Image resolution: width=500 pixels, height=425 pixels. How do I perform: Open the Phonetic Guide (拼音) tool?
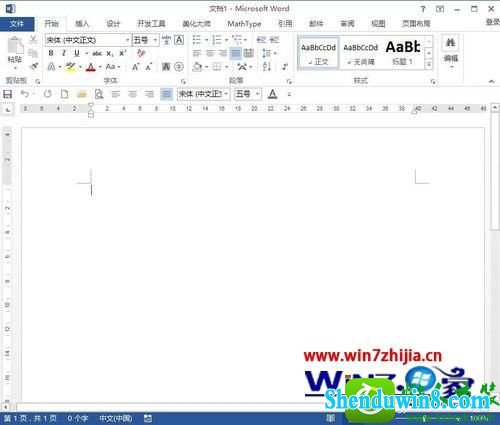pyautogui.click(x=166, y=40)
